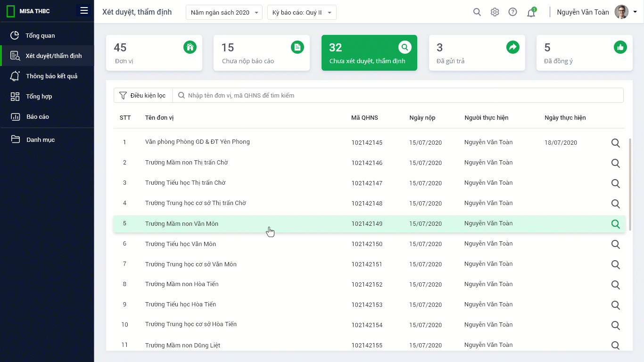
Task: Click magnifier for Trường Mầm non Hòa Tiến
Action: (615, 285)
